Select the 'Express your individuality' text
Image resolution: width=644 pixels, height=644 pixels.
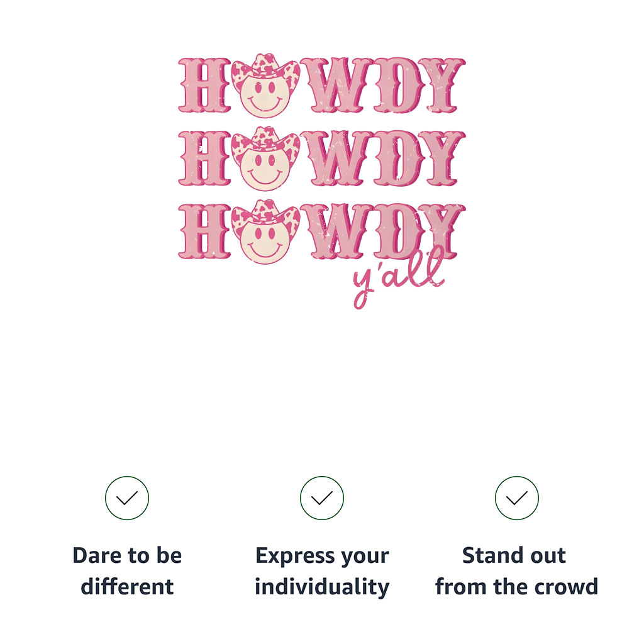click(322, 571)
